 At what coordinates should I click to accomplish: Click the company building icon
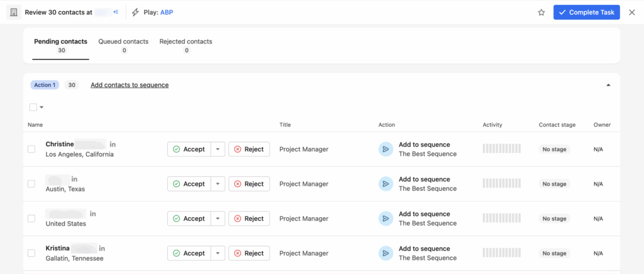(13, 13)
